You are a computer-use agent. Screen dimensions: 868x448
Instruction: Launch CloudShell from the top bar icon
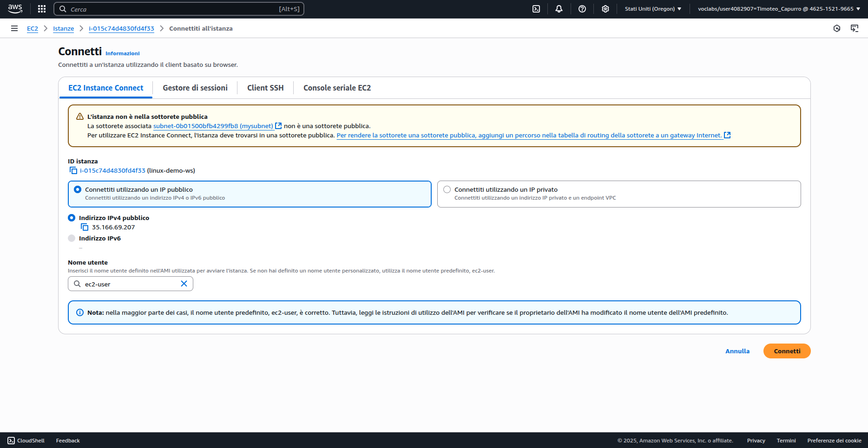(536, 9)
